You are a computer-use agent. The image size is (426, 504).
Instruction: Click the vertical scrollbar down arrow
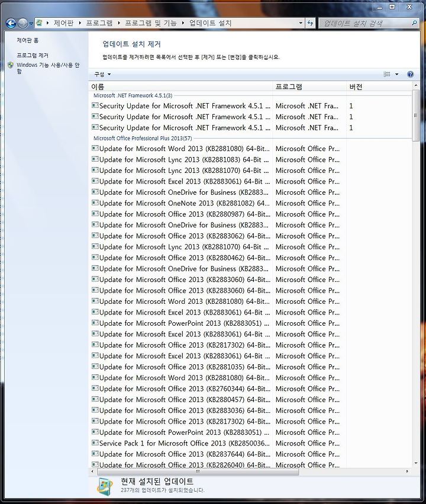(x=416, y=463)
